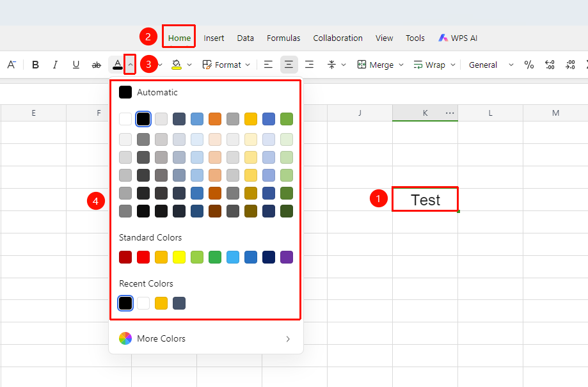Screen dimensions: 588x387
Task: Open the Tools tab
Action: point(415,38)
